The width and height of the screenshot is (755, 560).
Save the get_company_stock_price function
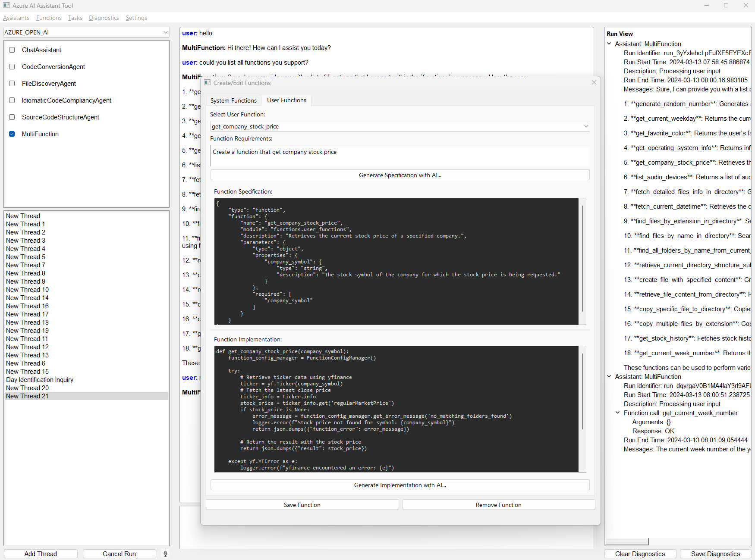302,504
